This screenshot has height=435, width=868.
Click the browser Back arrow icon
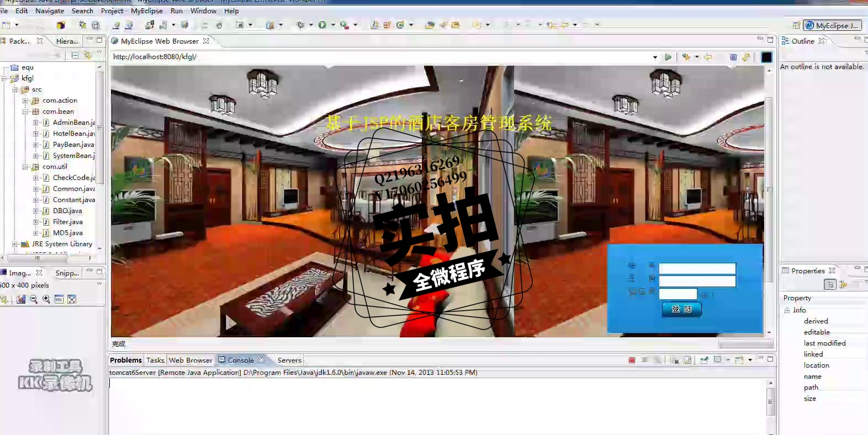click(708, 57)
